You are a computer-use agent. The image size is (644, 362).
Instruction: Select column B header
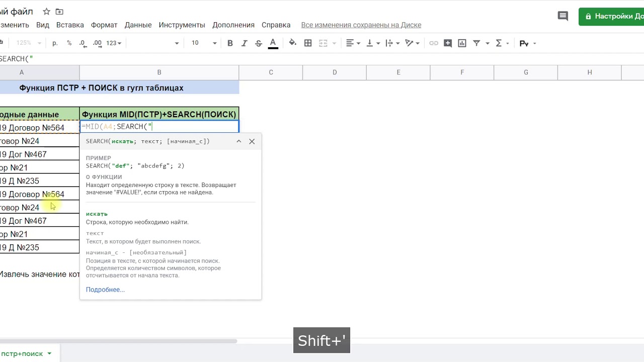[x=159, y=72]
